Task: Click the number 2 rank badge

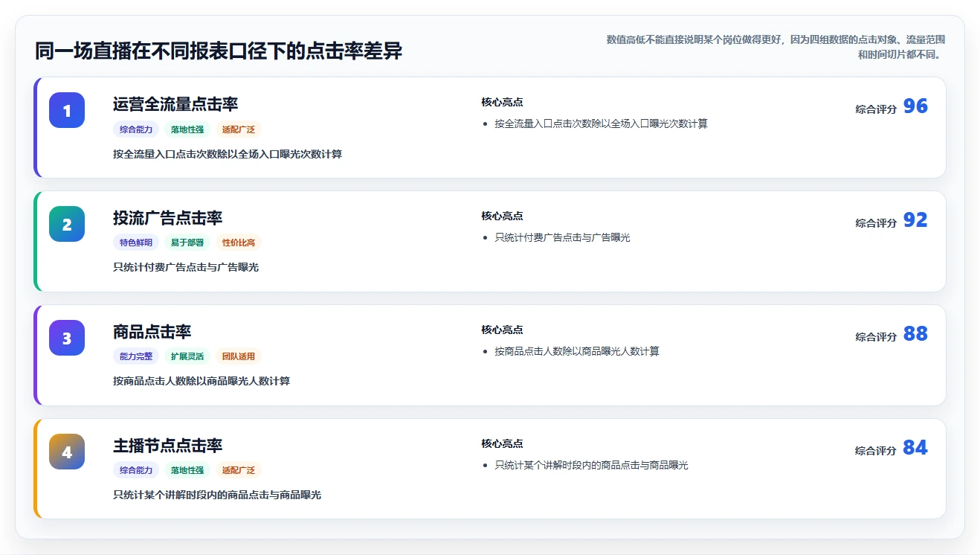Action: pyautogui.click(x=67, y=224)
